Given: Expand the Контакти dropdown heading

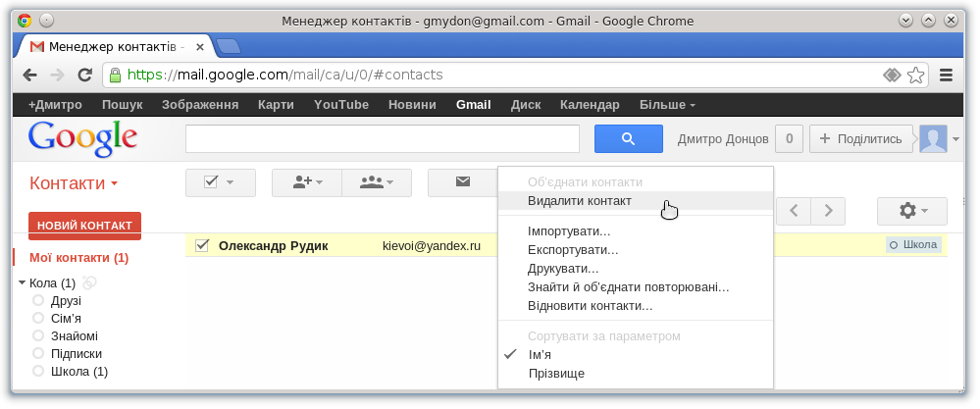Looking at the screenshot, I should point(74,183).
